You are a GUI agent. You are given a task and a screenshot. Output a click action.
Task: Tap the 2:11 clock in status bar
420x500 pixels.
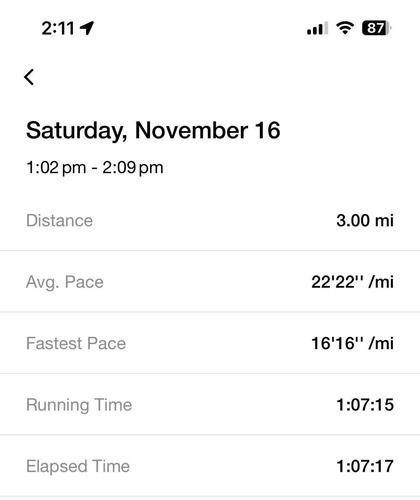[x=58, y=28]
